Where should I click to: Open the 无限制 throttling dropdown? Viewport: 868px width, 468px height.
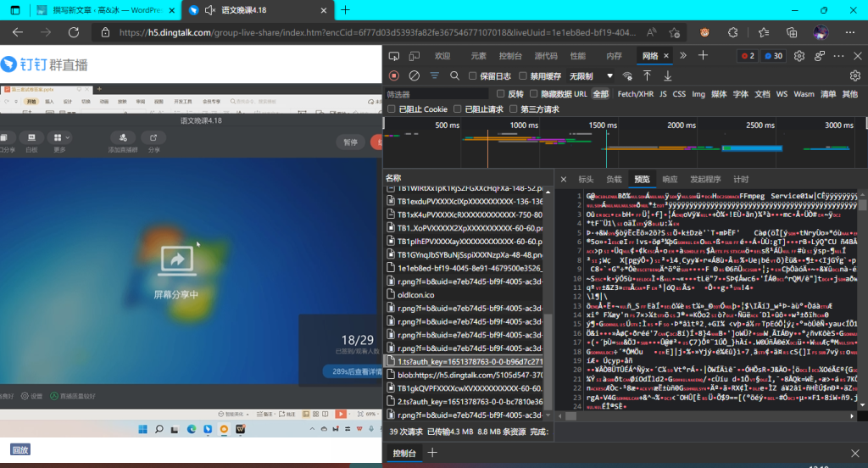point(592,76)
